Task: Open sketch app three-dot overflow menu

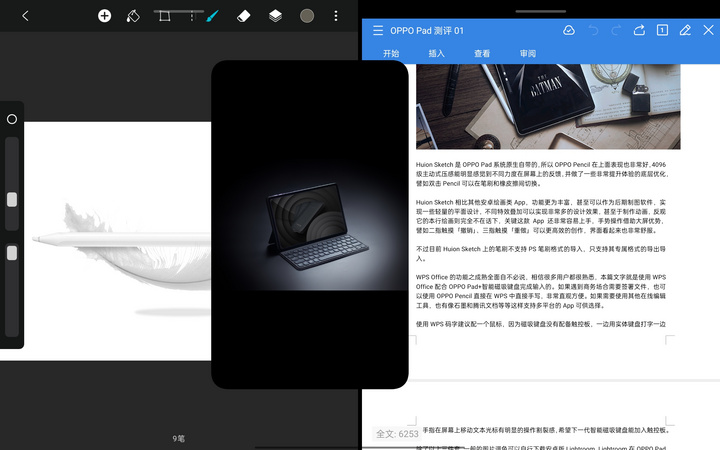Action: point(336,16)
